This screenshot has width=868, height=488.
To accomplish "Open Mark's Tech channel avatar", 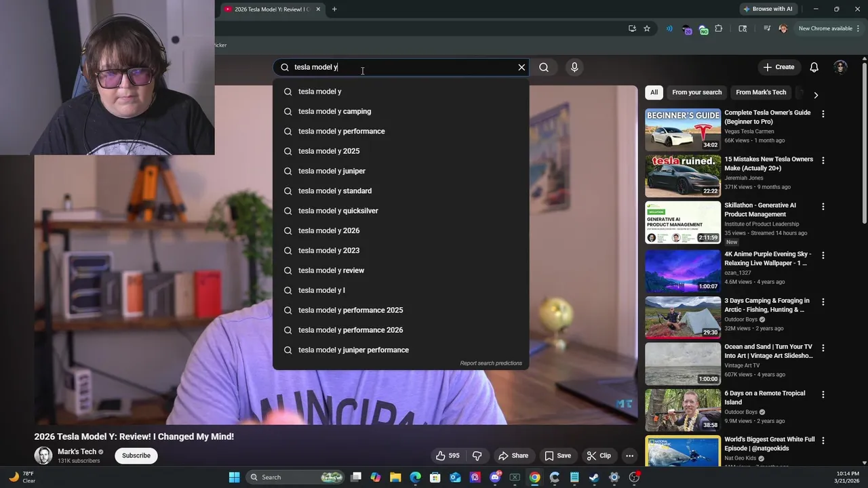I will tap(43, 455).
